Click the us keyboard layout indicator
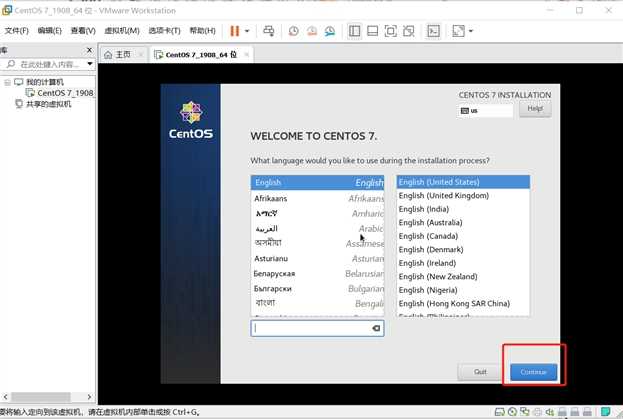 coord(486,110)
